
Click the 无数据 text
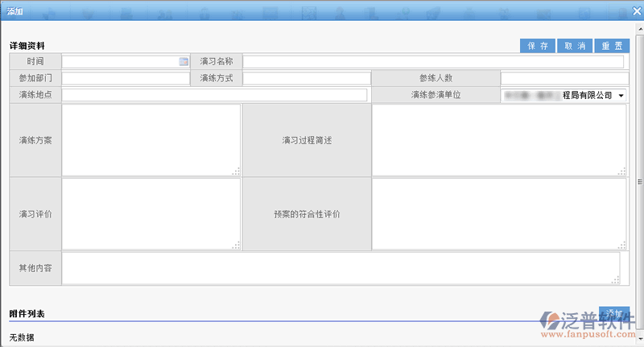point(22,337)
